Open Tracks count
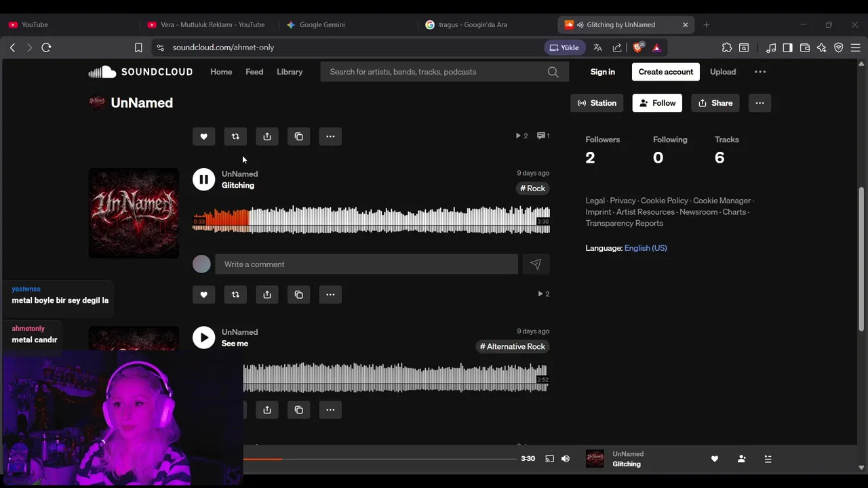The height and width of the screenshot is (488, 868). pos(726,150)
